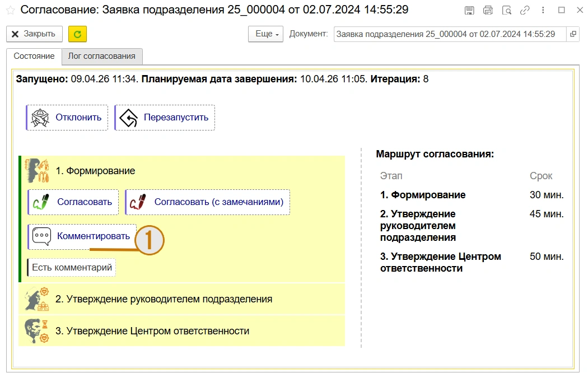This screenshot has width=588, height=373.
Task: Click the Планируемая дата завершения label
Action: coord(219,79)
